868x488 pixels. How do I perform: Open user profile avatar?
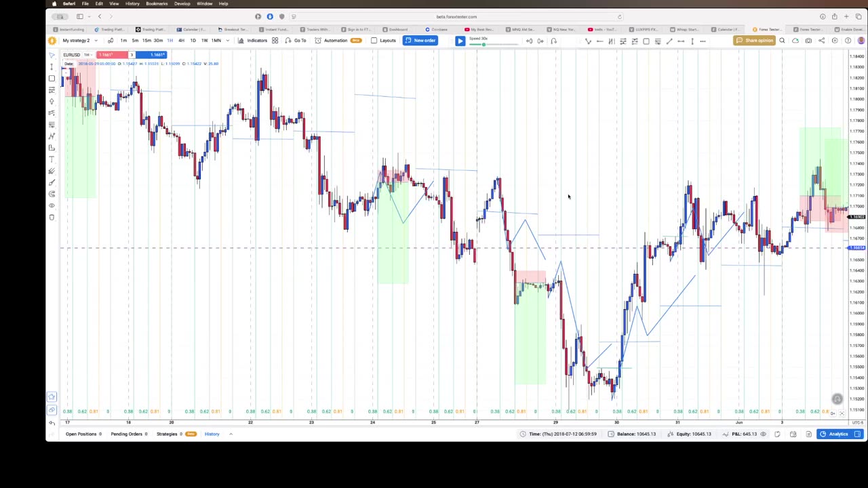tap(861, 41)
